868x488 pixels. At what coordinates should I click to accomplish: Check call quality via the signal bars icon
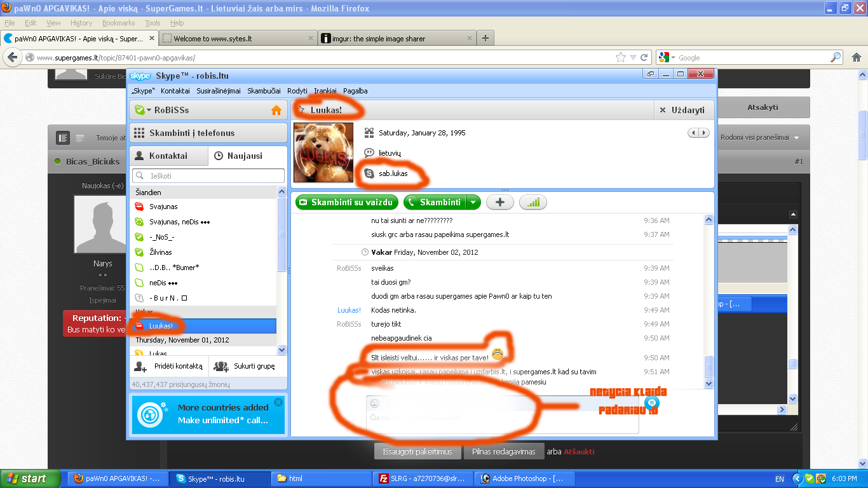coord(533,202)
